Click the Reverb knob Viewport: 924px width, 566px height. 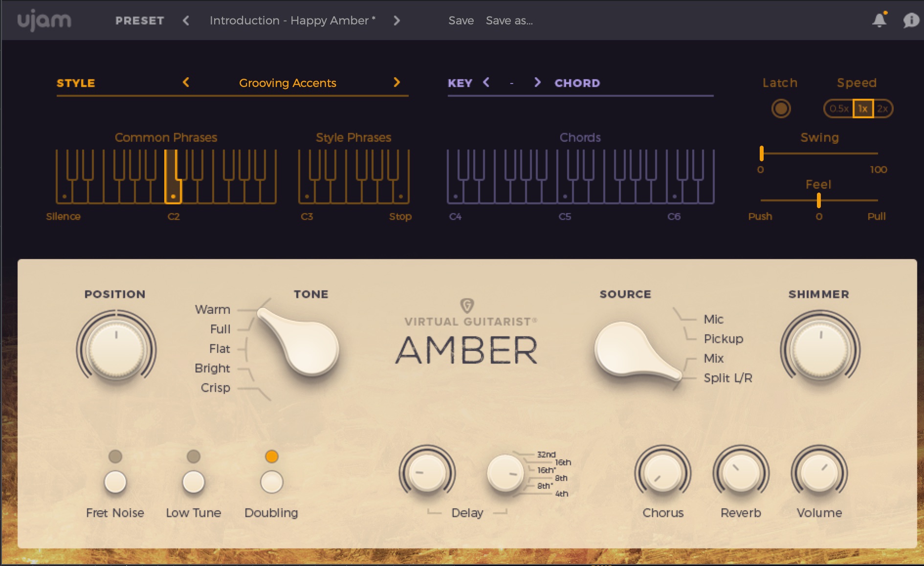pyautogui.click(x=741, y=473)
